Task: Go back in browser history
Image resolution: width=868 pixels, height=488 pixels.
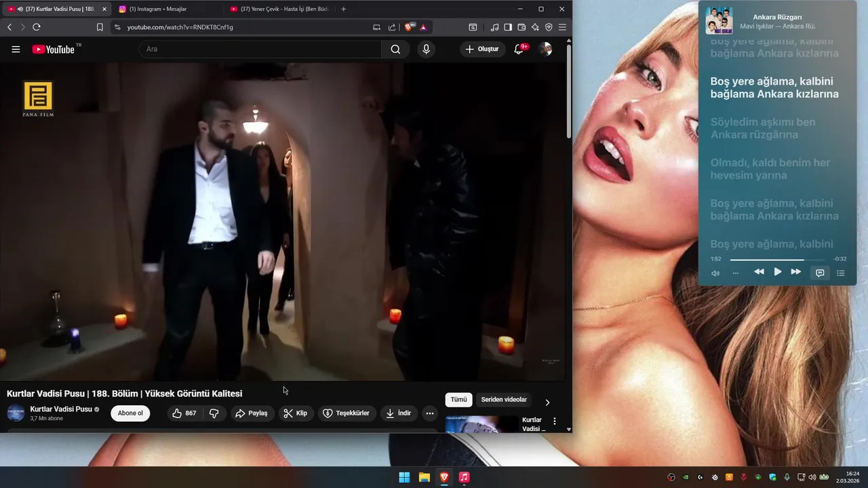Action: point(9,27)
